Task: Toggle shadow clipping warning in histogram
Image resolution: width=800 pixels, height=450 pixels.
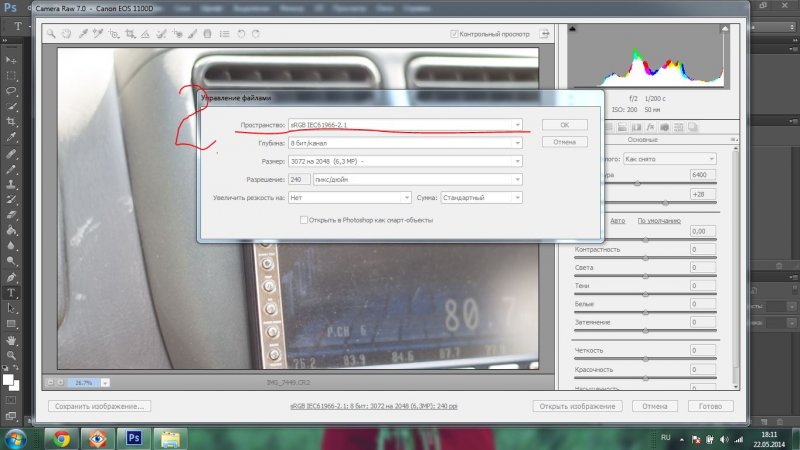Action: point(572,29)
